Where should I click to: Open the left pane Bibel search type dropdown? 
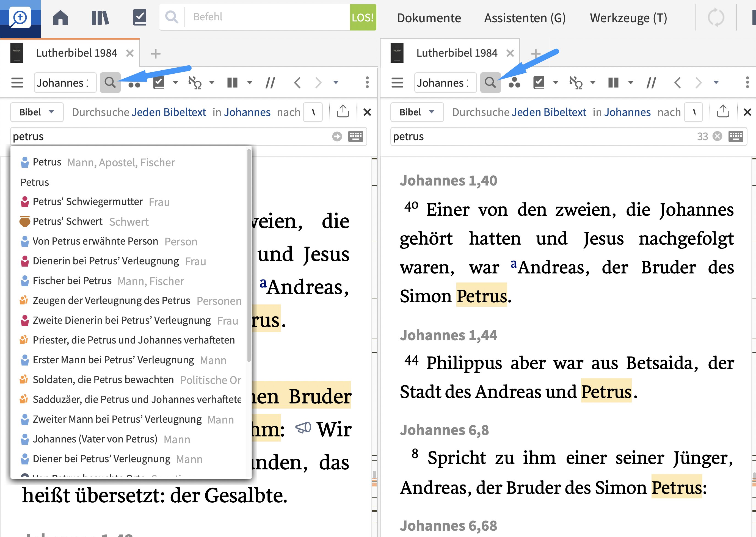pos(37,112)
